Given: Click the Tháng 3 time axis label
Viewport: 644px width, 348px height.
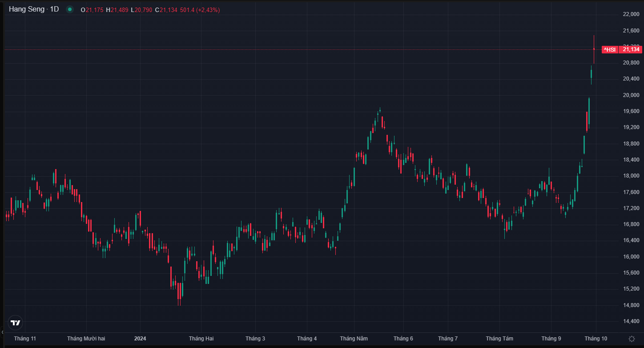Looking at the screenshot, I should (x=255, y=339).
